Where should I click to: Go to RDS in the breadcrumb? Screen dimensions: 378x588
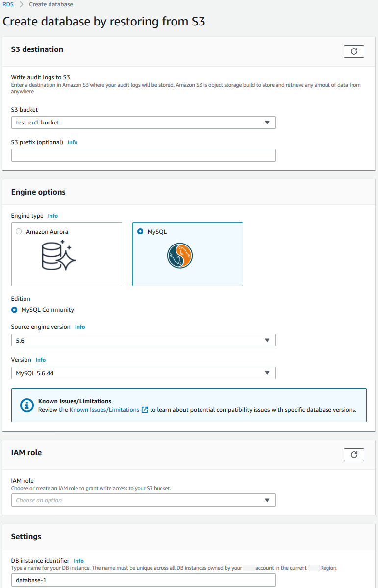[x=8, y=4]
